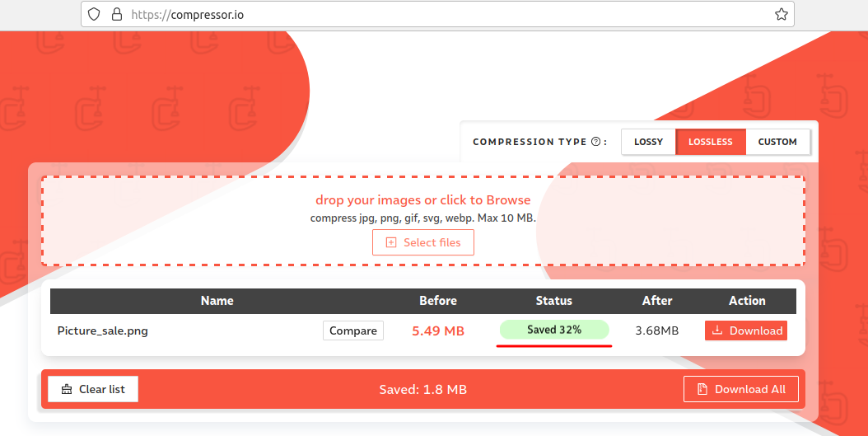Click the padlock site security icon

pos(117,14)
